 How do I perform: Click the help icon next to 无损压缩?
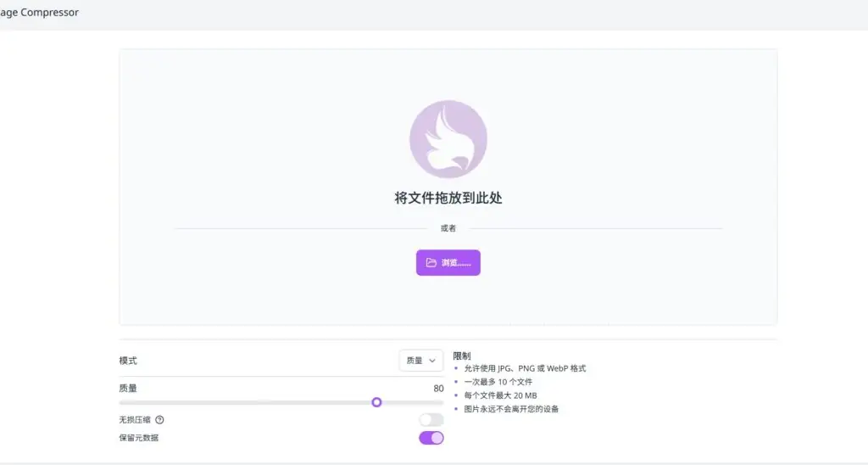159,420
